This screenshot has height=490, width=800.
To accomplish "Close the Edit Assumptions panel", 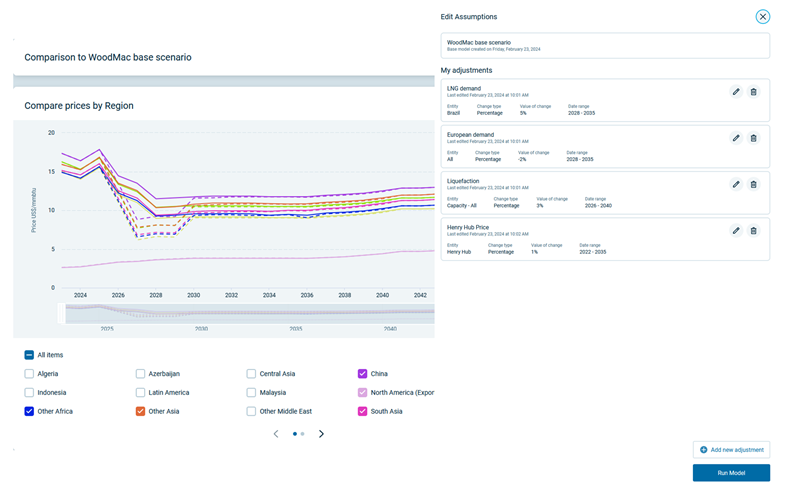I will (762, 17).
